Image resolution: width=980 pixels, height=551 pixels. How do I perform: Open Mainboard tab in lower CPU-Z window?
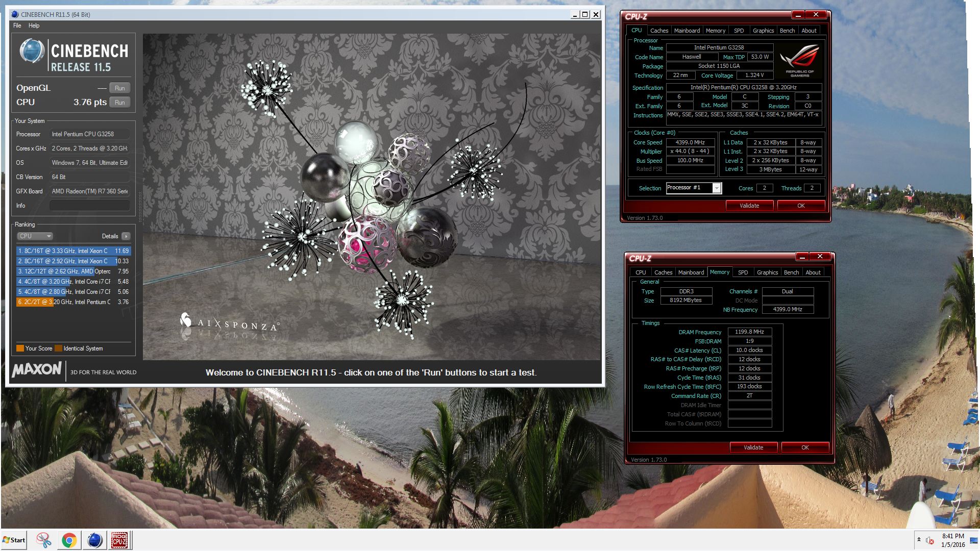(x=691, y=272)
